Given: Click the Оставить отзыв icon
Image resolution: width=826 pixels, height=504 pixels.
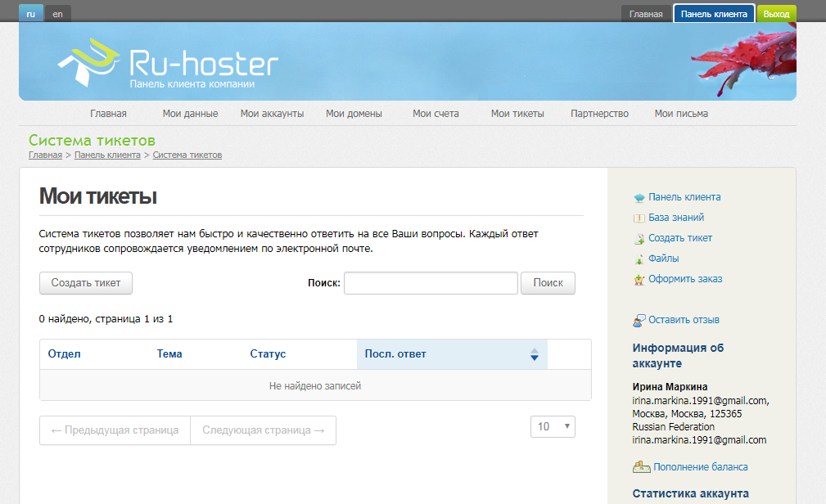Looking at the screenshot, I should pyautogui.click(x=639, y=320).
